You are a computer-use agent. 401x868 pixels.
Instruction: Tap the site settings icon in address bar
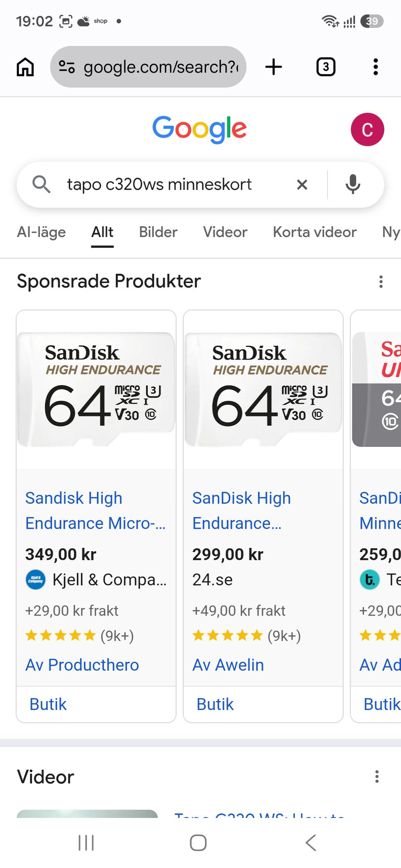67,67
